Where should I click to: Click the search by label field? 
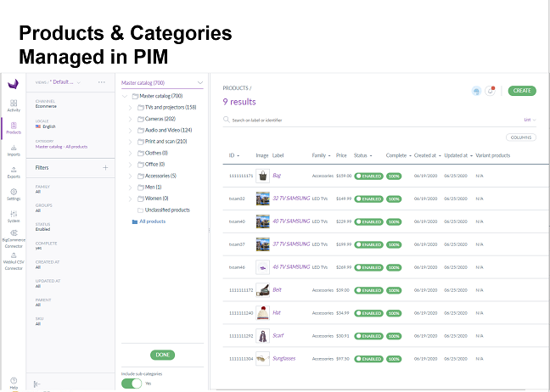(280, 120)
